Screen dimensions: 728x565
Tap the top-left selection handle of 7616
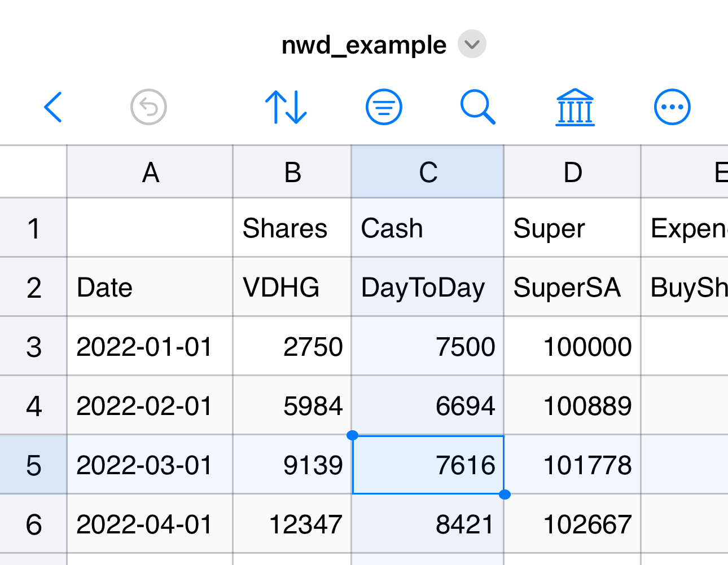point(352,435)
